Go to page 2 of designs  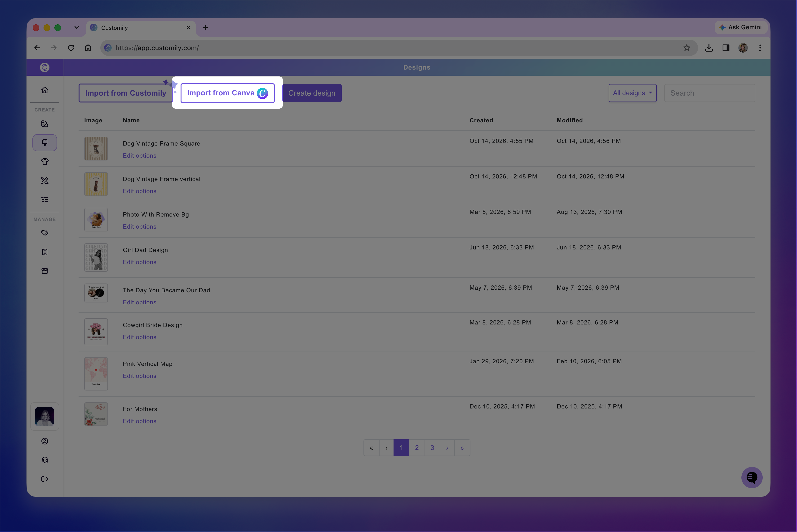pyautogui.click(x=417, y=448)
